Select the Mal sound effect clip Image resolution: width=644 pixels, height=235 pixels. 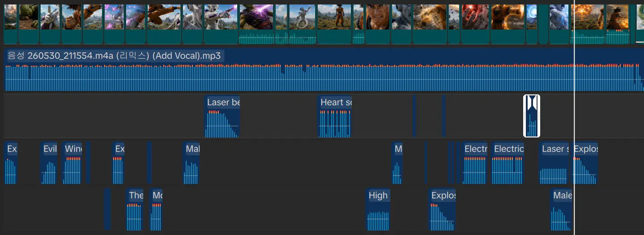point(192,163)
